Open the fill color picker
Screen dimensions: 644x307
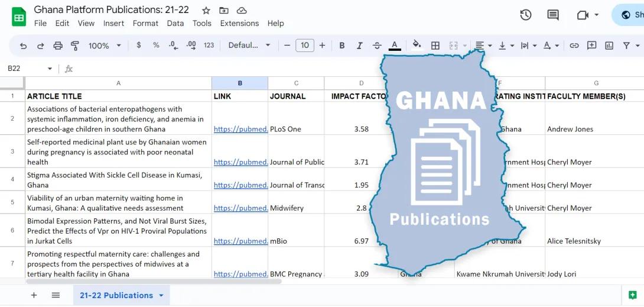tap(417, 46)
